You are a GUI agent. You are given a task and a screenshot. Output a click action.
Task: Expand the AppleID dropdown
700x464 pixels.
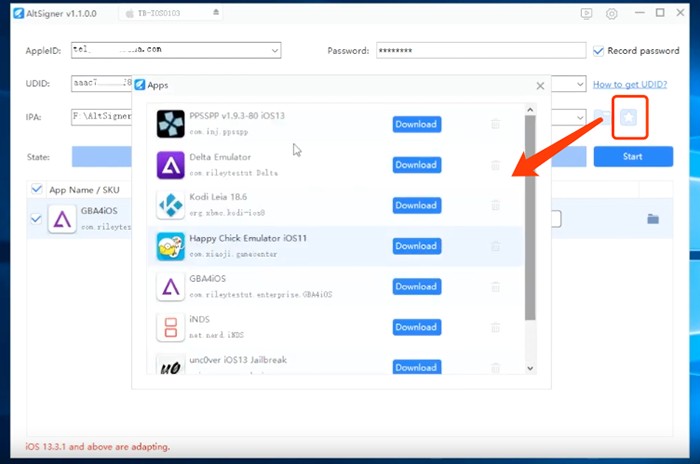click(275, 50)
